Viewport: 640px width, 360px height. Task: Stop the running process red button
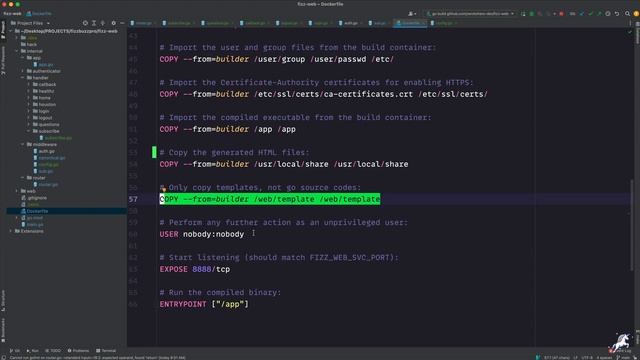pyautogui.click(x=561, y=14)
